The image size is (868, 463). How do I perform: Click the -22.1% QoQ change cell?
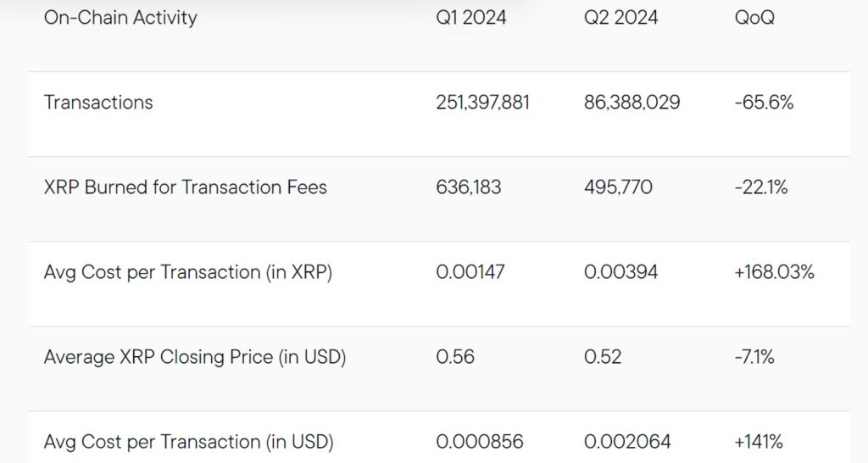coord(761,187)
